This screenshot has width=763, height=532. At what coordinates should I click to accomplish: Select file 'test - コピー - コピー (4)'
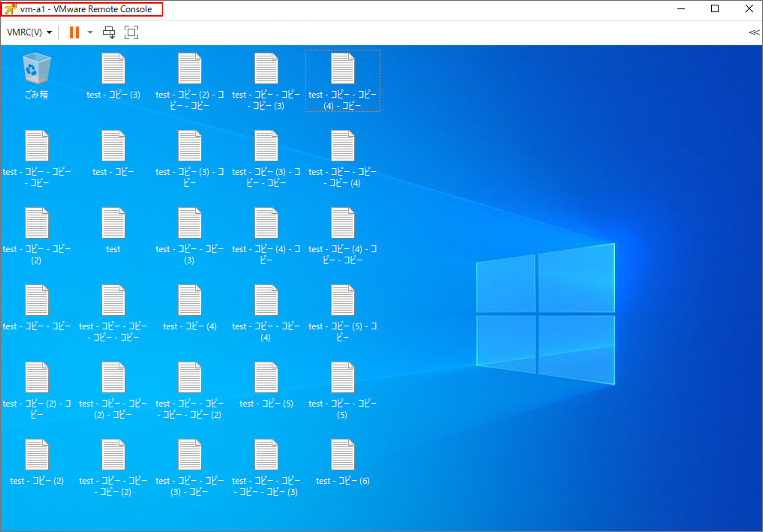pyautogui.click(x=266, y=313)
